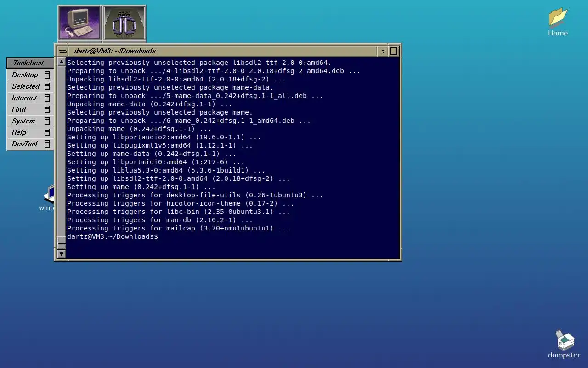The height and width of the screenshot is (368, 588).
Task: Click line 'Setting up libportaudio2:amd64'
Action: click(164, 137)
